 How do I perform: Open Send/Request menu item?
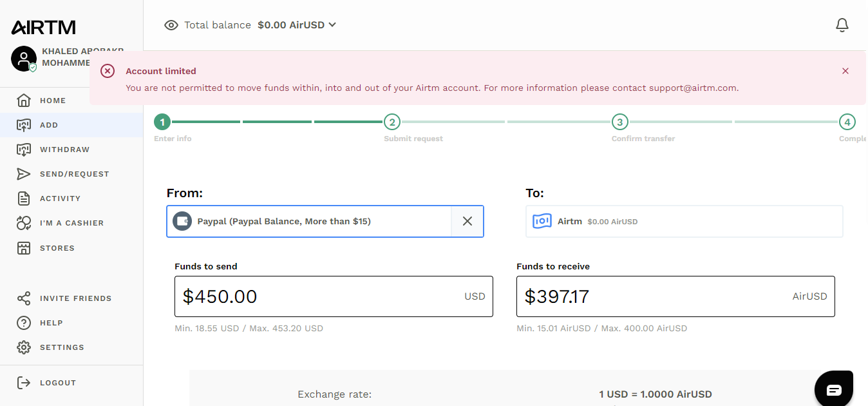pyautogui.click(x=71, y=174)
